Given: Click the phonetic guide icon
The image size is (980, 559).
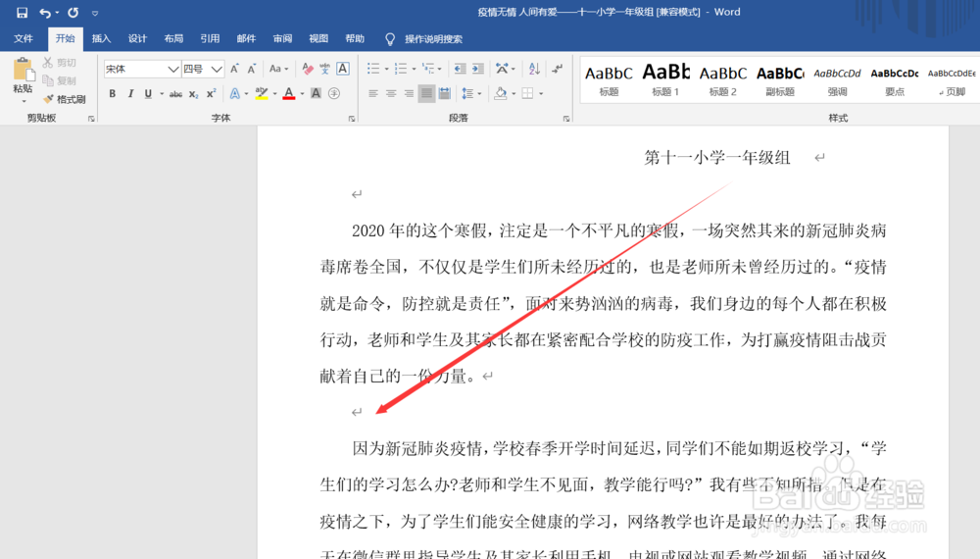Looking at the screenshot, I should click(325, 69).
